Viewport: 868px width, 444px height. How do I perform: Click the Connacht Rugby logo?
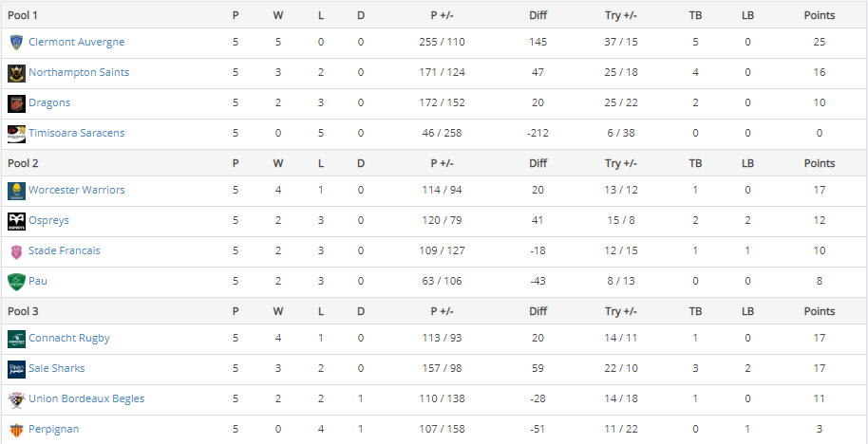click(x=16, y=339)
